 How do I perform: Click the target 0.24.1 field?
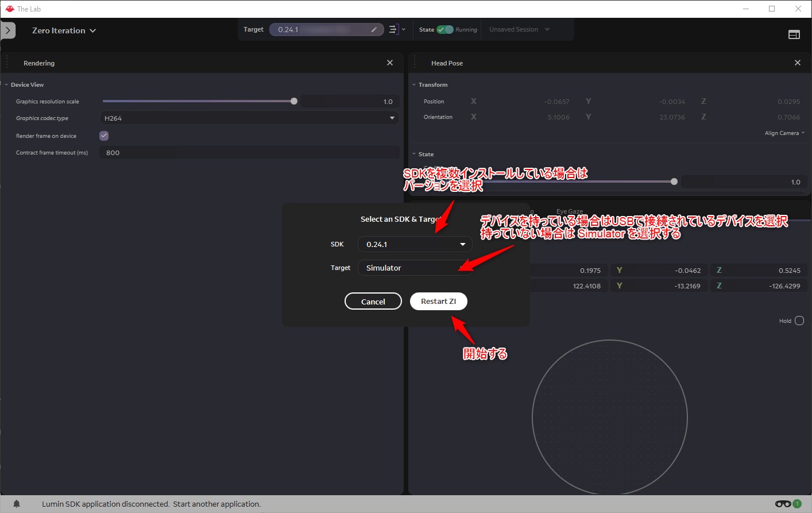(326, 29)
